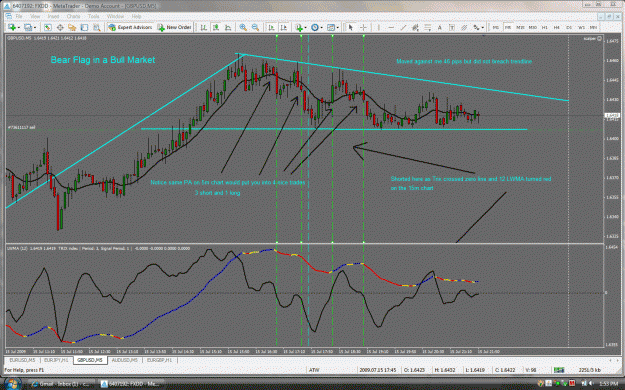Expand the Profiles dropdown arrow
Image resolution: width=625 pixels, height=390 pixels.
tap(35, 28)
